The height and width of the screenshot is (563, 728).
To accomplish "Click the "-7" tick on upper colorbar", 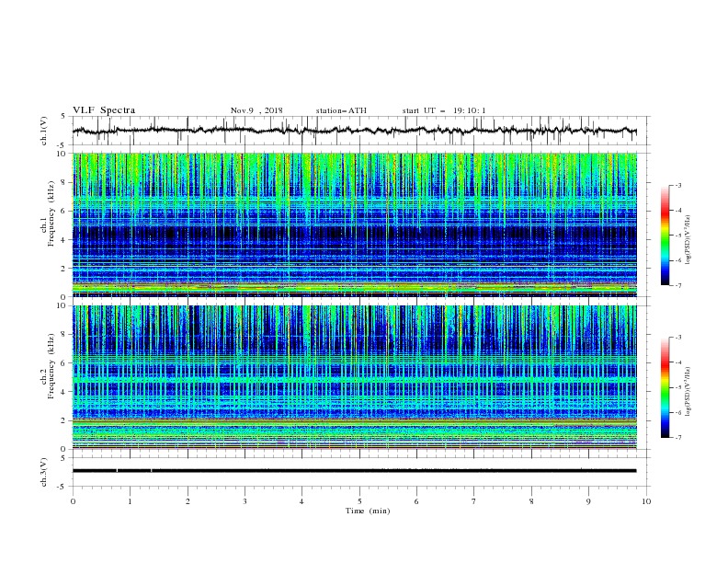I will [x=677, y=285].
